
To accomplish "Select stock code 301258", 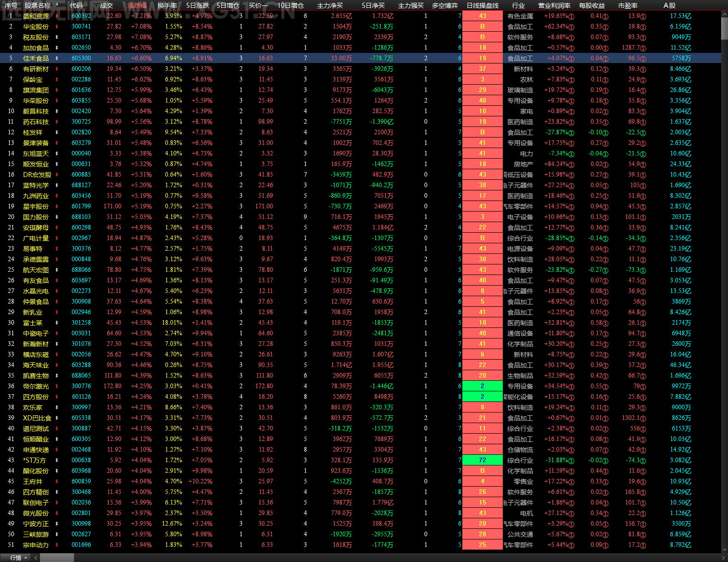I will point(81,323).
